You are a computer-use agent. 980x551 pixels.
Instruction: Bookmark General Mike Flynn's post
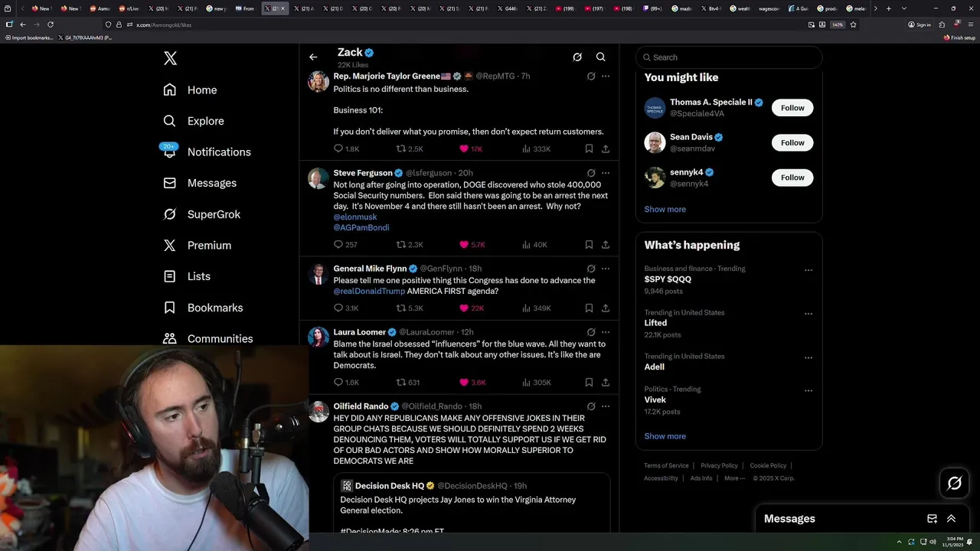click(589, 308)
